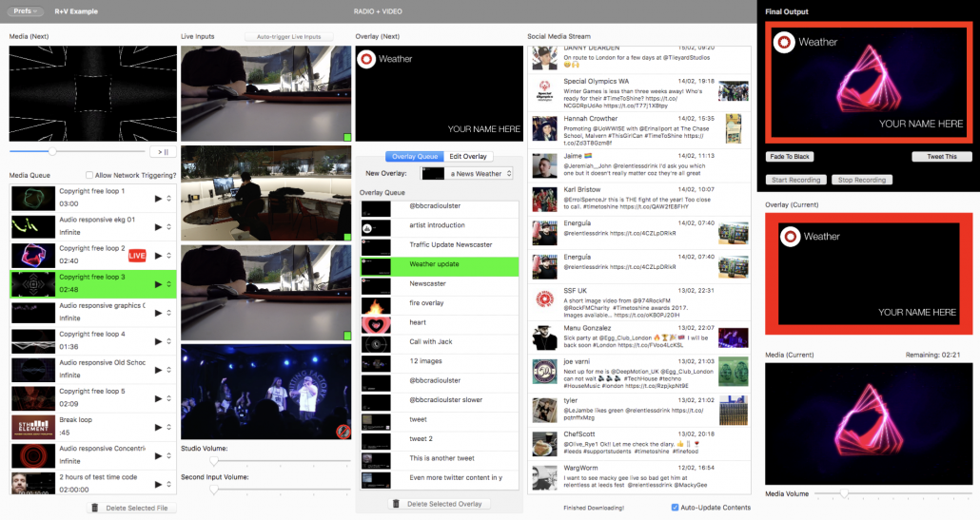The image size is (980, 520).
Task: Click Delete Selected Overlay button
Action: (439, 504)
